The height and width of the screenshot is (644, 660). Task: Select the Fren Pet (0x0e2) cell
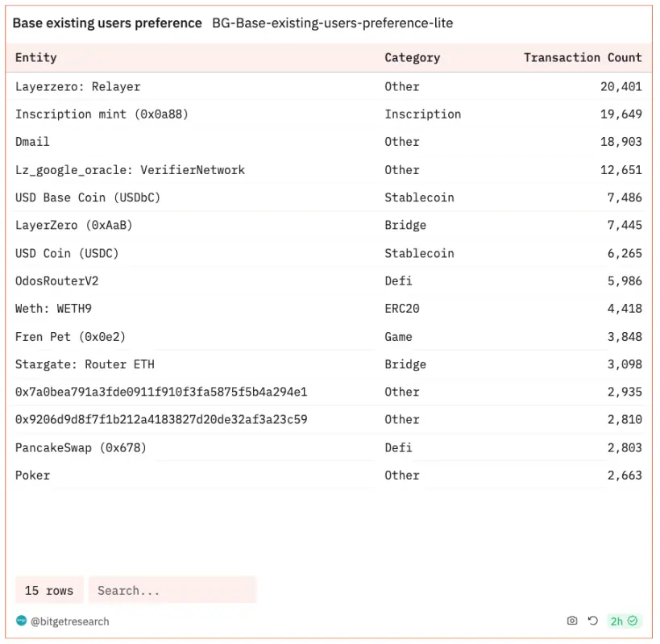70,336
